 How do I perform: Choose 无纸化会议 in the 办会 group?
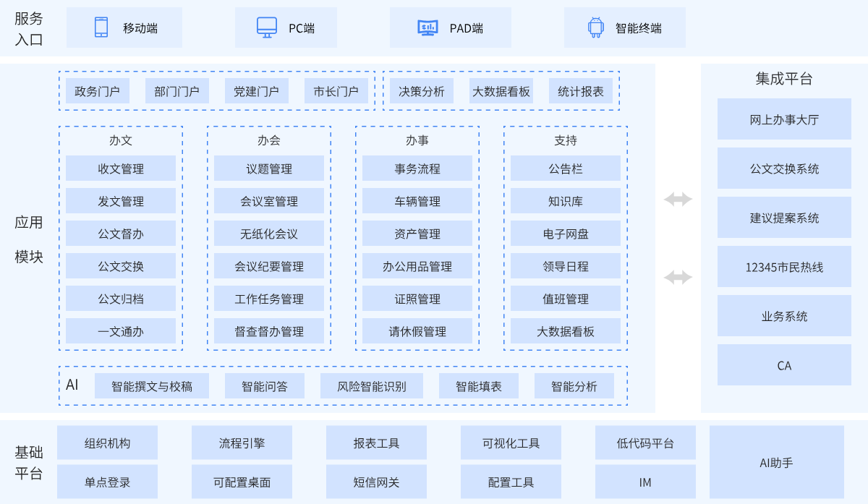[269, 234]
